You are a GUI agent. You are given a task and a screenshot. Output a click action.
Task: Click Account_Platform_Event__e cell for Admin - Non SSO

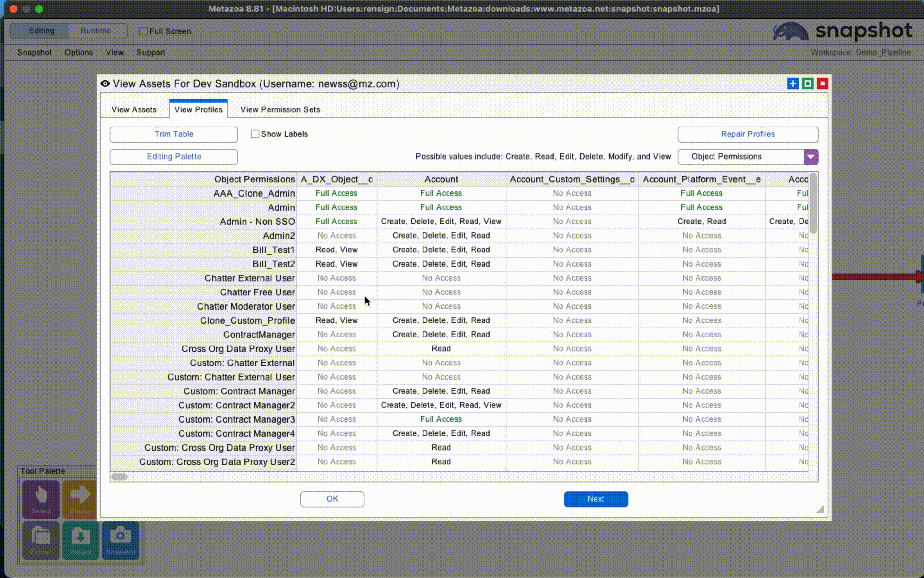coord(702,222)
